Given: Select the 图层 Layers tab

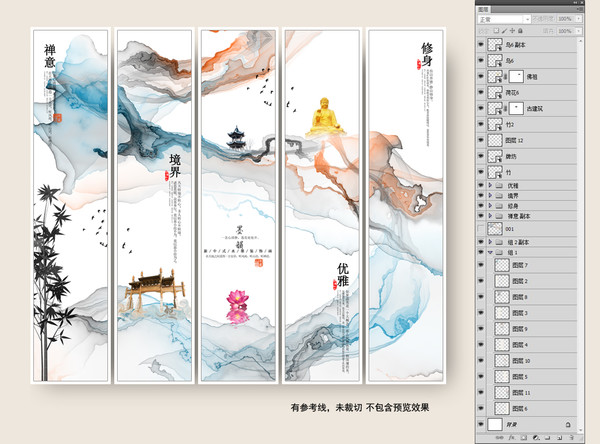Looking at the screenshot, I should 483,10.
